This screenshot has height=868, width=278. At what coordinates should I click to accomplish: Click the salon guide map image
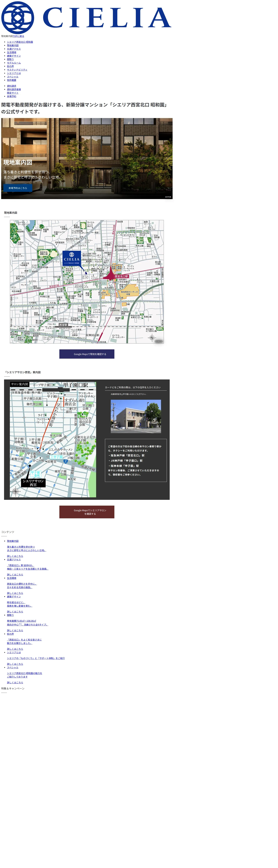click(53, 439)
